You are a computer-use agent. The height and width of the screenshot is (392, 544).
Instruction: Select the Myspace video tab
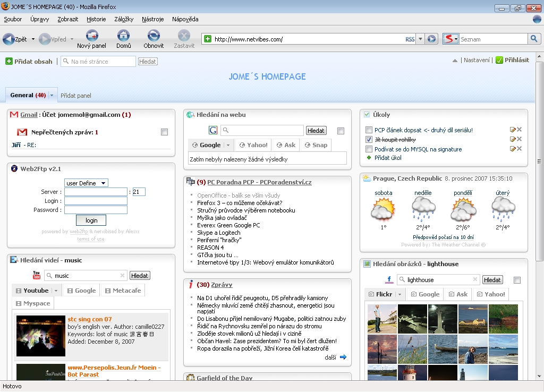tap(33, 303)
